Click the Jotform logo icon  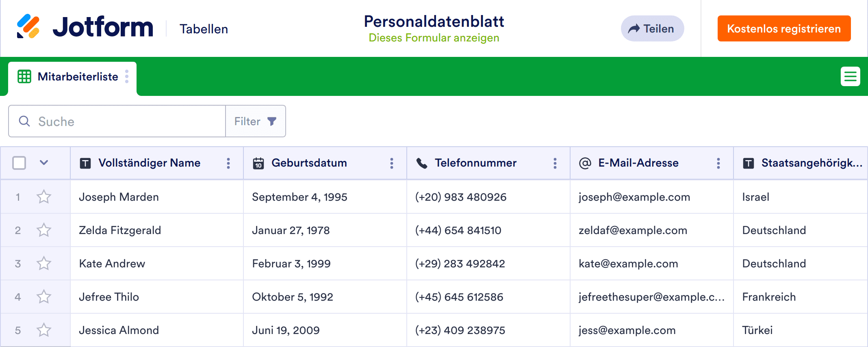tap(28, 26)
